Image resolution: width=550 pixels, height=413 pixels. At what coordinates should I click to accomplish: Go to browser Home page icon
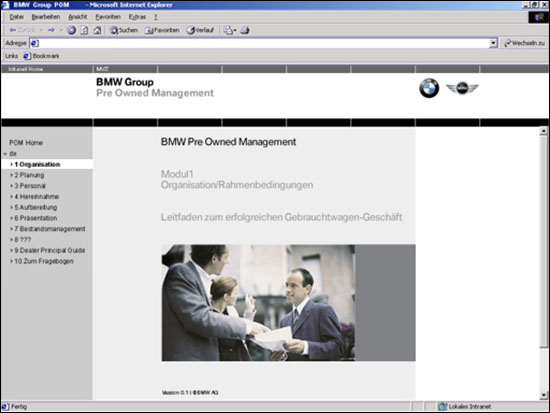(97, 31)
